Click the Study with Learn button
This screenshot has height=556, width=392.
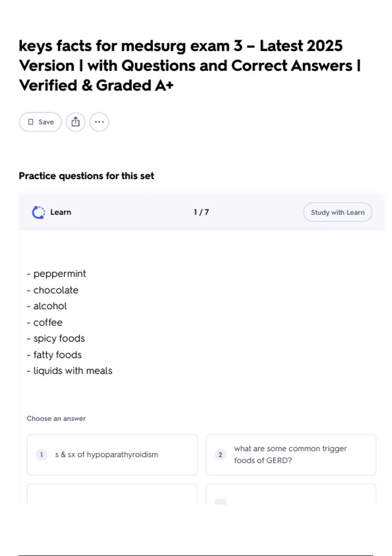pyautogui.click(x=337, y=212)
